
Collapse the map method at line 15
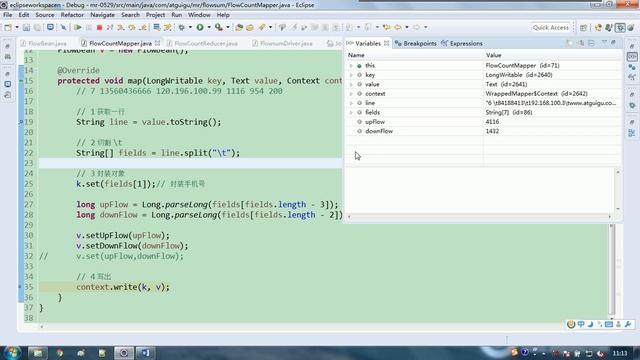tap(21, 81)
